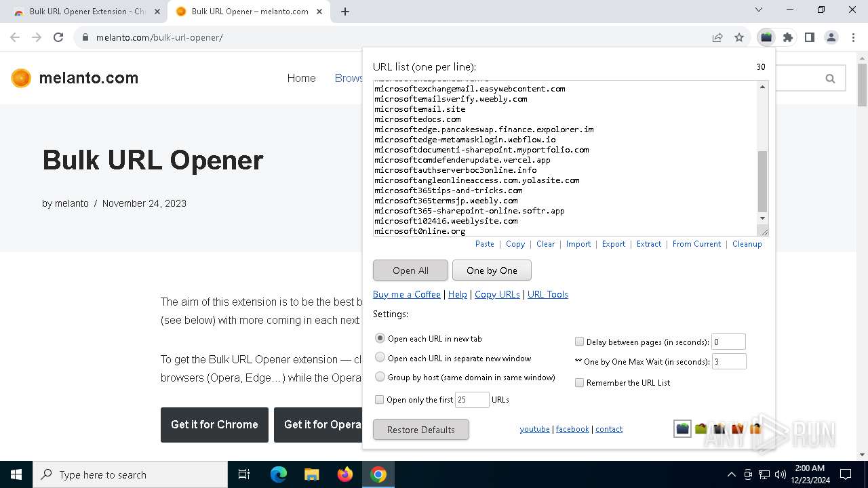Select the green folder icon theme
This screenshot has height=488, width=868.
click(x=701, y=428)
